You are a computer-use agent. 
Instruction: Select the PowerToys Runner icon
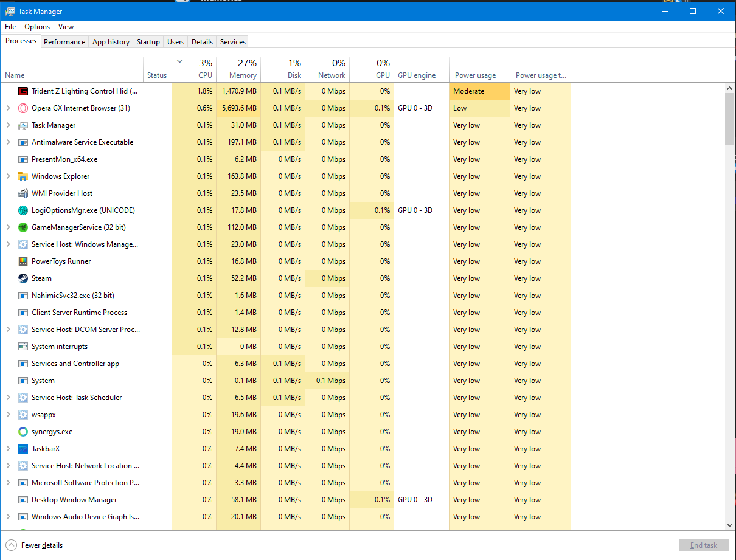pyautogui.click(x=23, y=261)
